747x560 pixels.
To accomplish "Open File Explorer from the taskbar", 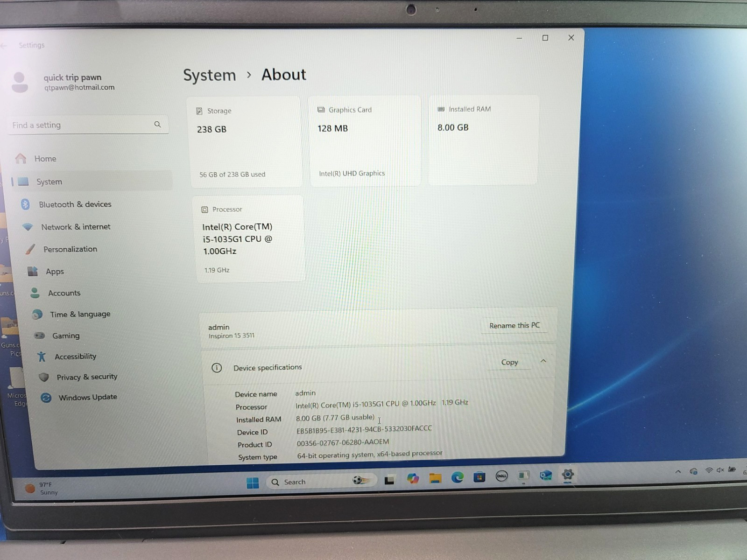I will 435,478.
